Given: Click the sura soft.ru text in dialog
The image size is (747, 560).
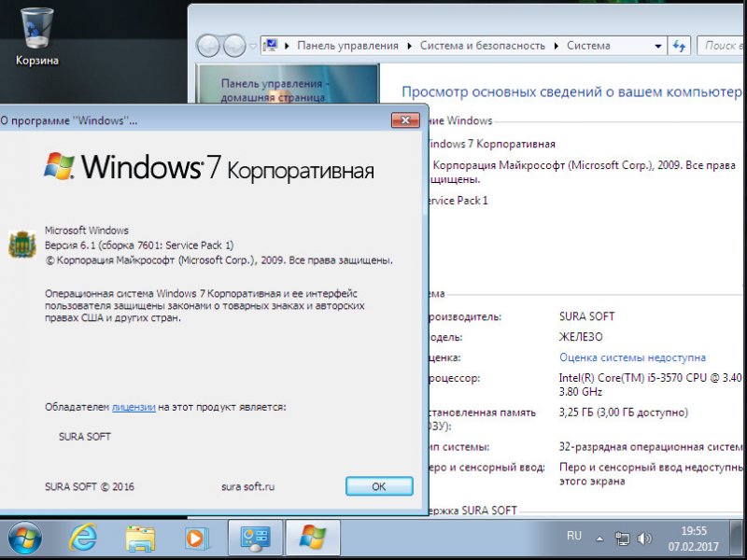Looking at the screenshot, I should (x=247, y=486).
